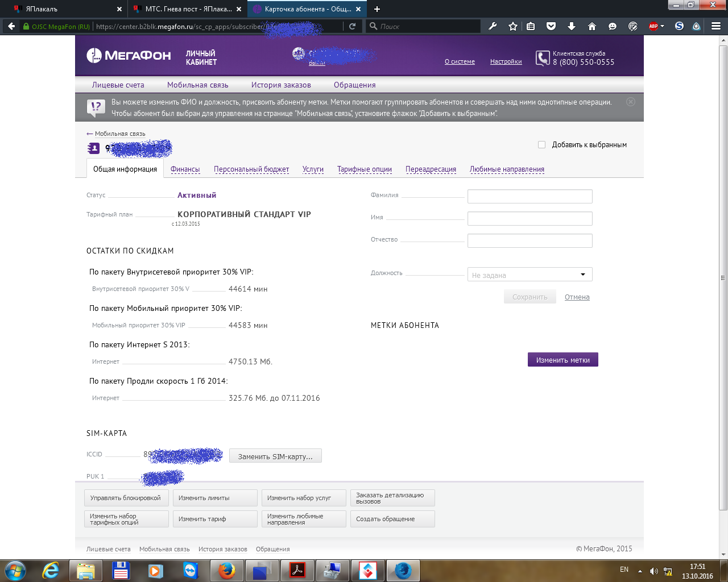Click Изменить лимиты button
Screen dimensions: 728x582
[215, 498]
